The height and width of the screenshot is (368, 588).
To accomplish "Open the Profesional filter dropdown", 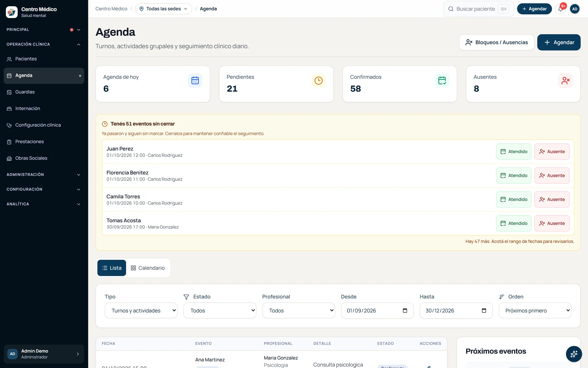I will pyautogui.click(x=299, y=311).
